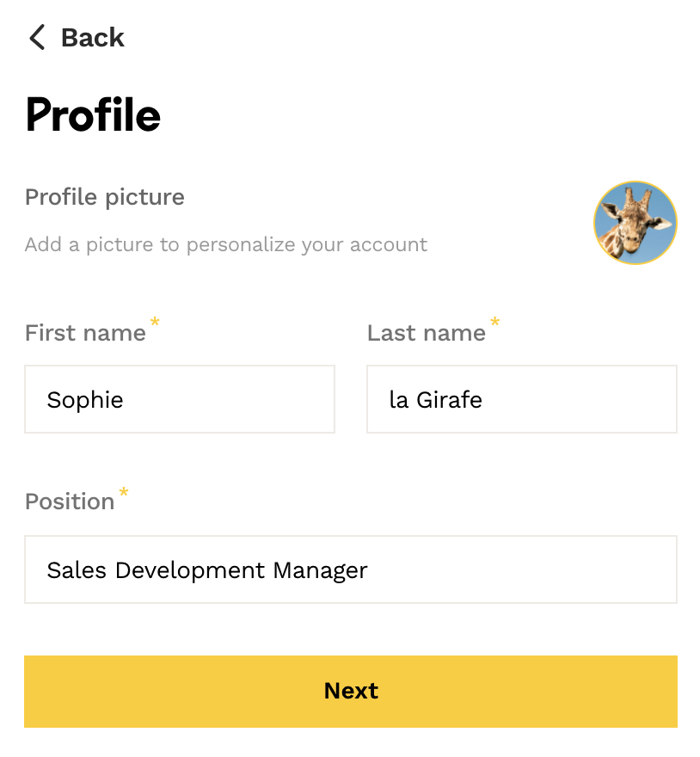Image resolution: width=700 pixels, height=757 pixels.
Task: Focus the First name field containing Sophie
Action: (179, 399)
